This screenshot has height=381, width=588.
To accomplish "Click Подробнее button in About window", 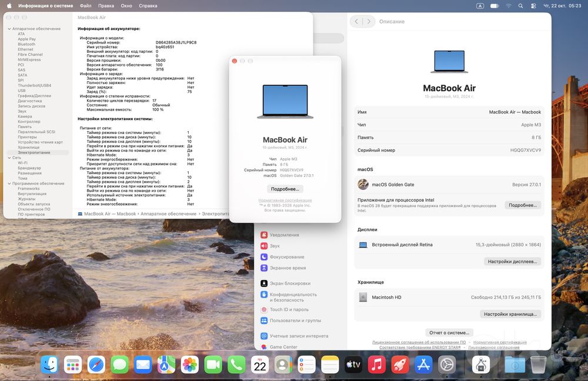I will coord(285,189).
